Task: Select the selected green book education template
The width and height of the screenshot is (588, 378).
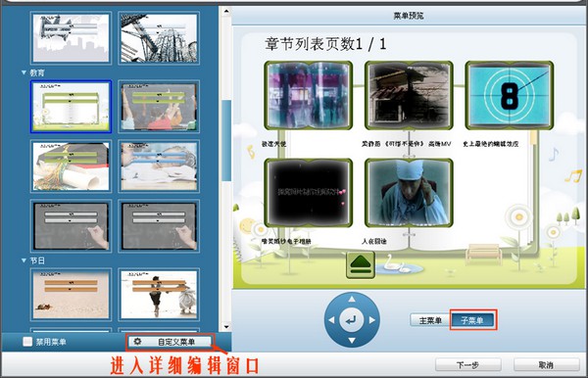Action: tap(71, 107)
